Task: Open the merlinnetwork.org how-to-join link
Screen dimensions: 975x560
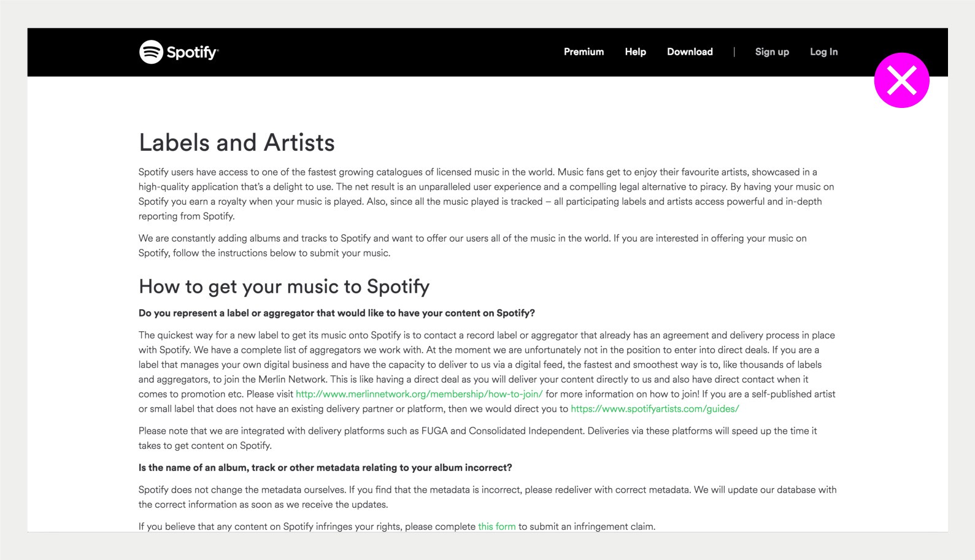Action: coord(419,394)
